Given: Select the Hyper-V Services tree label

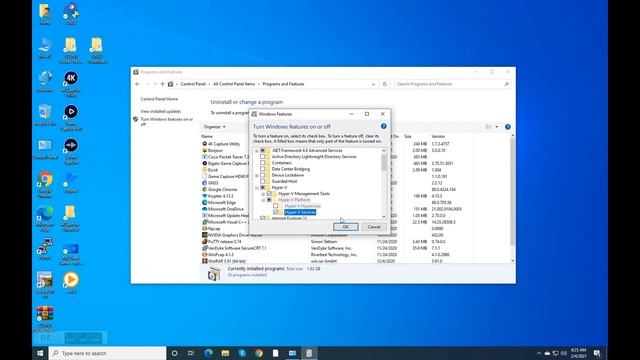Looking at the screenshot, I should pyautogui.click(x=300, y=212).
